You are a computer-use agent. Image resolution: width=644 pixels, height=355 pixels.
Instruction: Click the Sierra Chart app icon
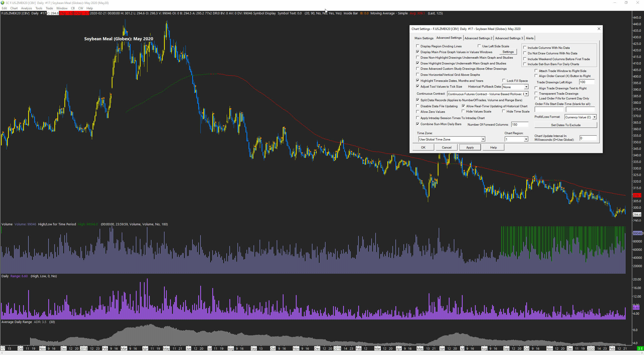tap(3, 3)
